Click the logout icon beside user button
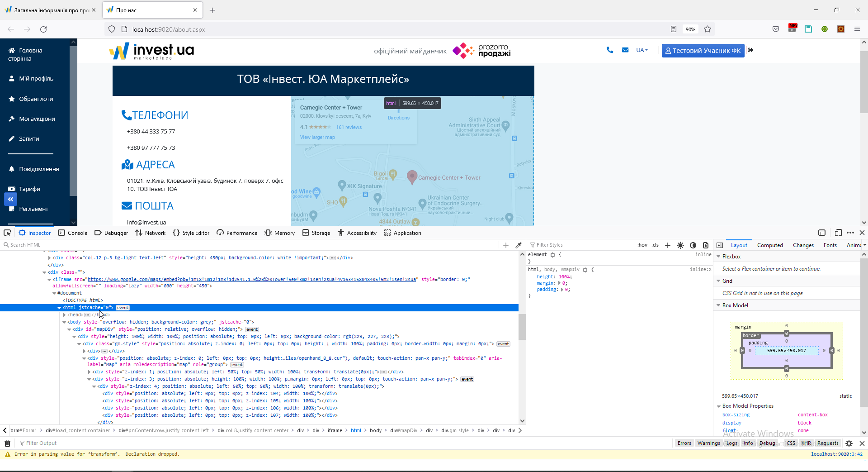The width and height of the screenshot is (868, 472). click(x=750, y=50)
